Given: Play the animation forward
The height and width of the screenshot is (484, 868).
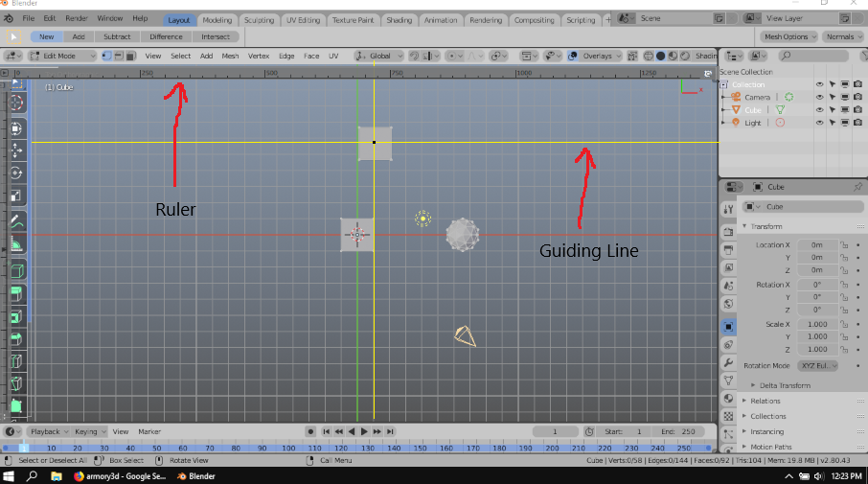Looking at the screenshot, I should (x=364, y=431).
